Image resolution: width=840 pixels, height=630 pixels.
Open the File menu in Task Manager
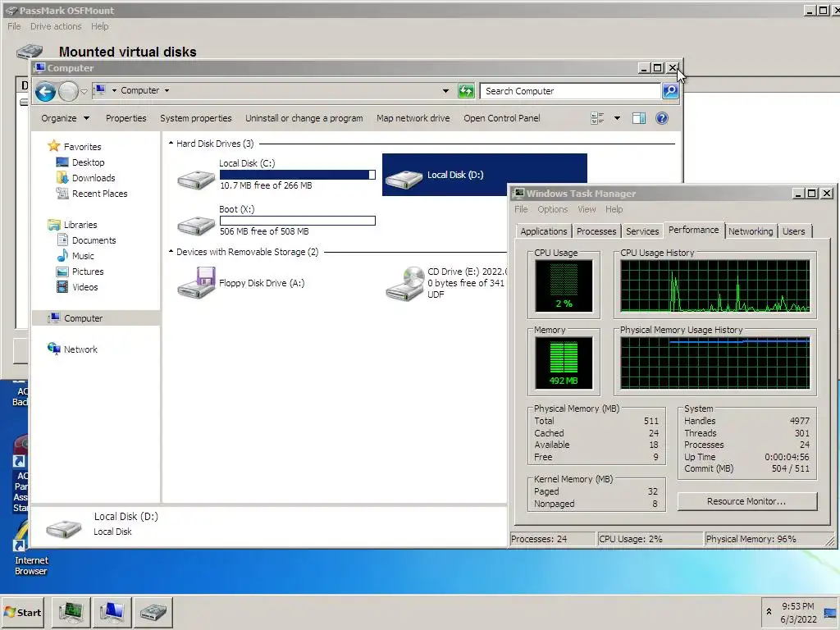click(521, 209)
